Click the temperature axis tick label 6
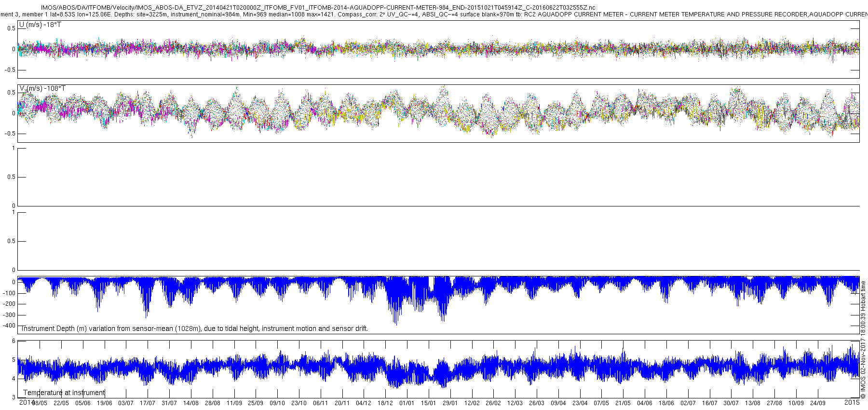Screen dimensions: 868x410 pyautogui.click(x=14, y=341)
